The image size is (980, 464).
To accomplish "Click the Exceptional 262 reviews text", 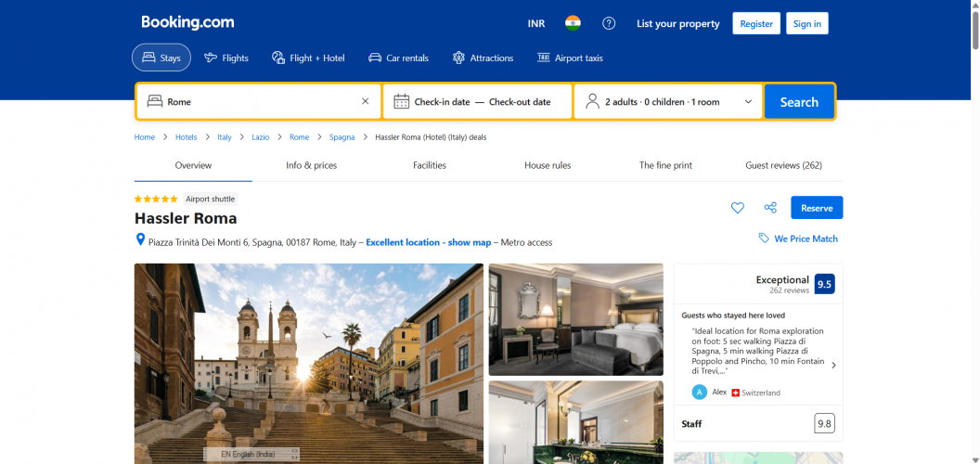I will pos(782,284).
